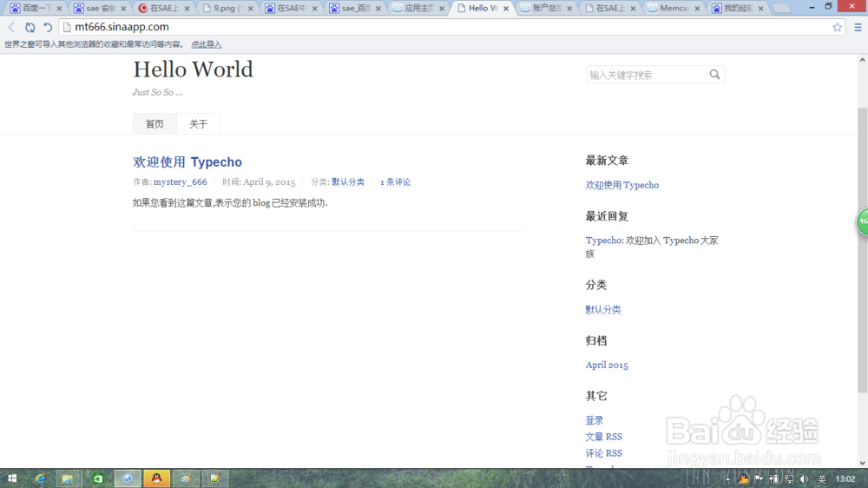The height and width of the screenshot is (488, 868).
Task: Close the 9.png tab
Action: pos(251,9)
